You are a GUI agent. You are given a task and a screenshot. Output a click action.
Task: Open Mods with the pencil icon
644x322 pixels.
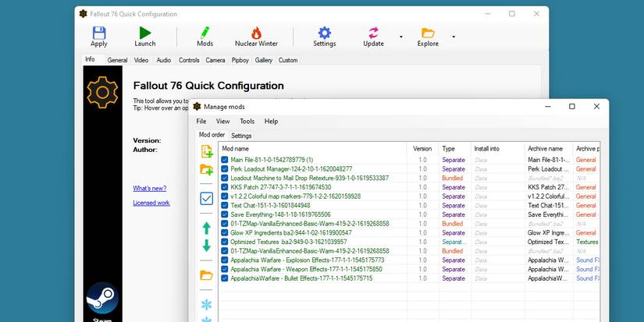pyautogui.click(x=205, y=33)
